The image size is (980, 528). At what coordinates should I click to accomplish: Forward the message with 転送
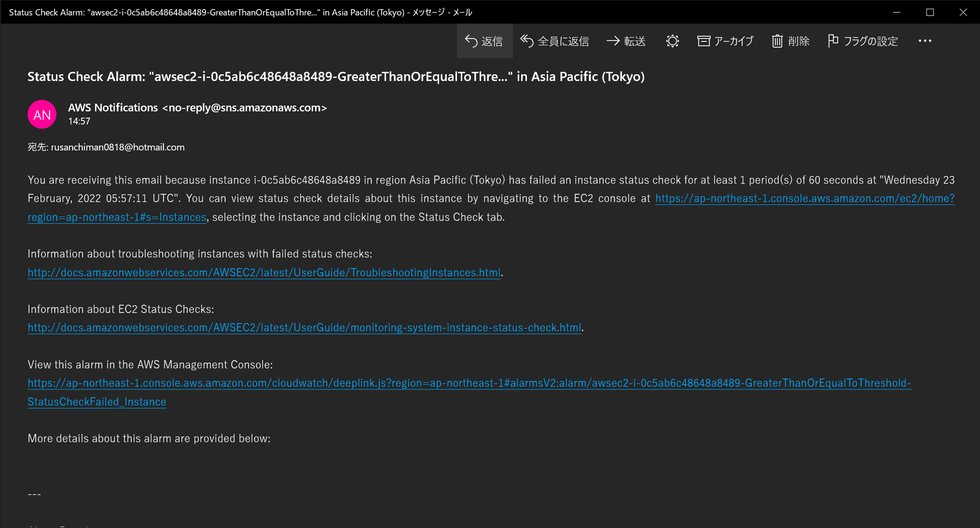click(626, 41)
